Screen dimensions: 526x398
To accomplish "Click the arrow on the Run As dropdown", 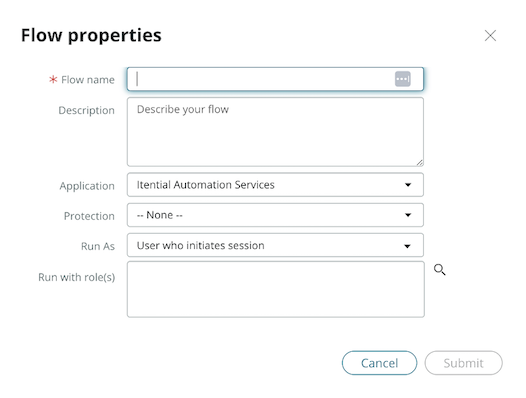I will pos(408,246).
